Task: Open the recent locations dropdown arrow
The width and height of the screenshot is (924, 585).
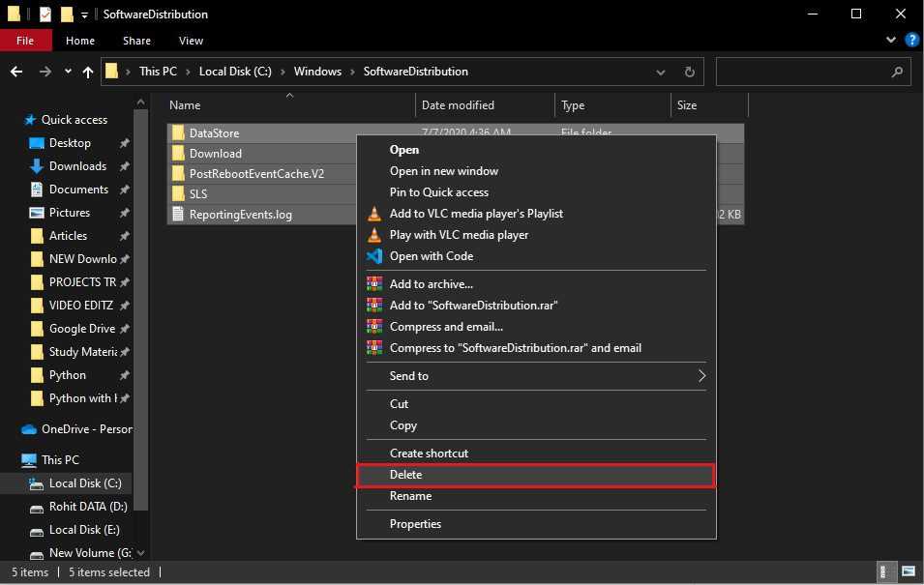Action: (x=68, y=72)
